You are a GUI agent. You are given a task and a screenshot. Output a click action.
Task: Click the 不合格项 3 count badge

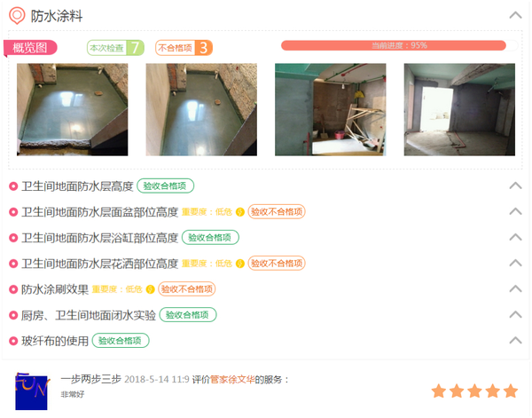coord(184,48)
